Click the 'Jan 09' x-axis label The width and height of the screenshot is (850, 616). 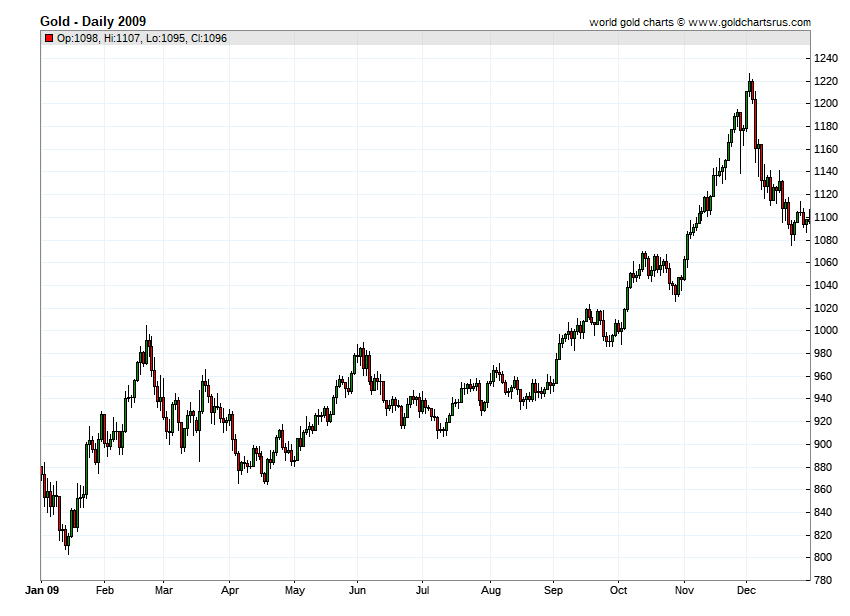click(42, 590)
